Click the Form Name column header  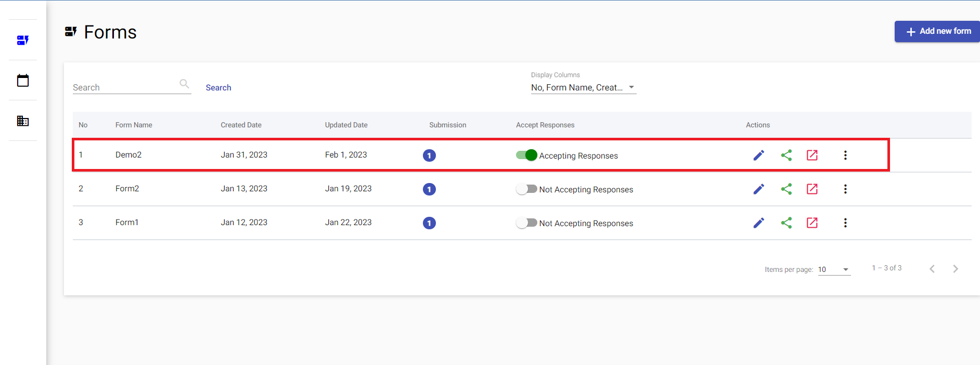pos(134,125)
